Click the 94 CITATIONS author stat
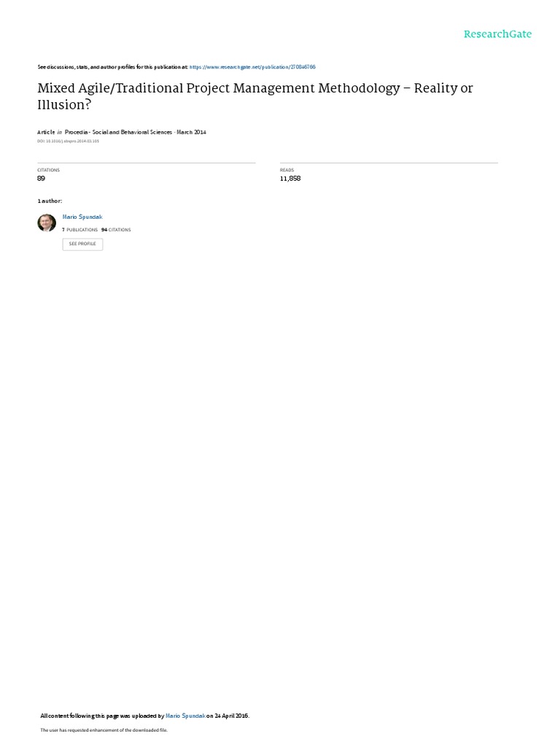Viewport: 560px width, 747px height. (x=116, y=230)
